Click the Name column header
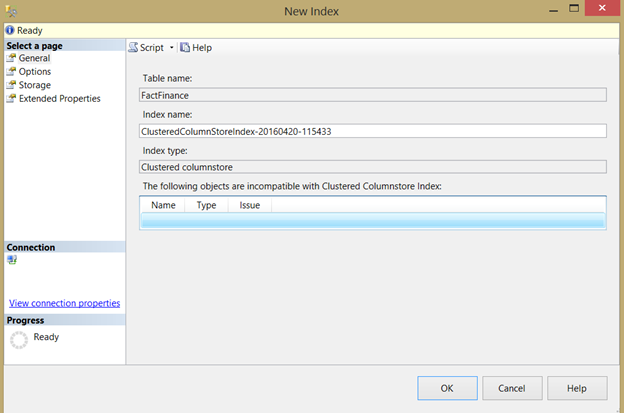The width and height of the screenshot is (627, 414). [x=163, y=205]
